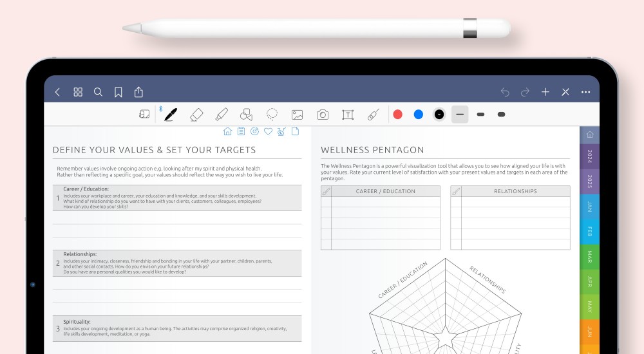The width and height of the screenshot is (644, 354).
Task: Bookmark the current page
Action: (118, 92)
